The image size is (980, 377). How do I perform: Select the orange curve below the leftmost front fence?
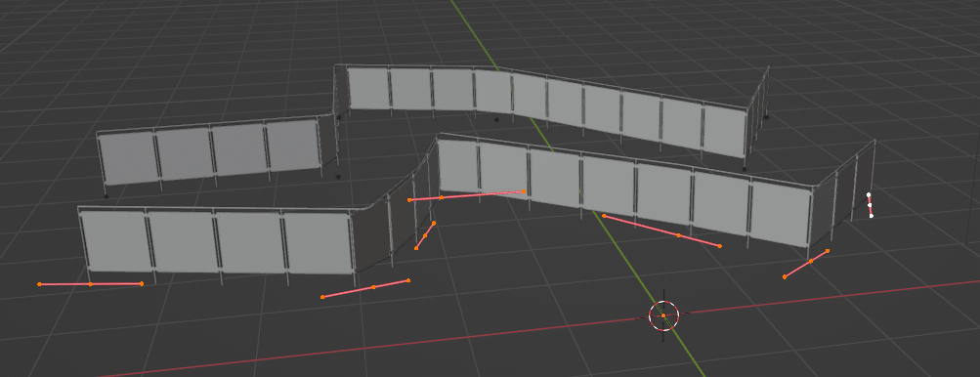[x=91, y=284]
